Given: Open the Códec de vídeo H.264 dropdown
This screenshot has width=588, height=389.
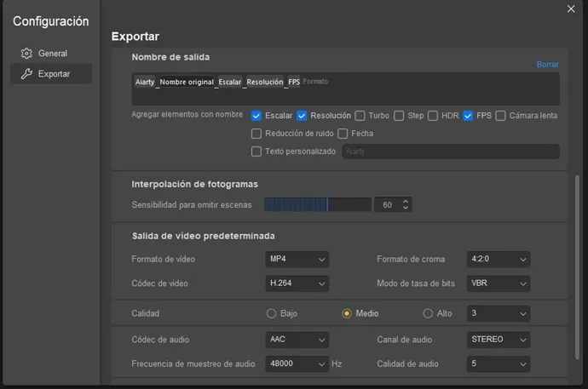Looking at the screenshot, I should 297,283.
